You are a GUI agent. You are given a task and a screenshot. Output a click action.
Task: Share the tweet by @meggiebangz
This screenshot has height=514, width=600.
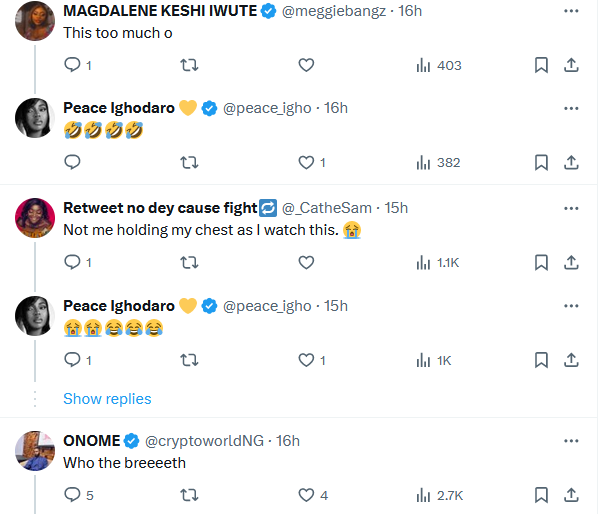coord(571,65)
